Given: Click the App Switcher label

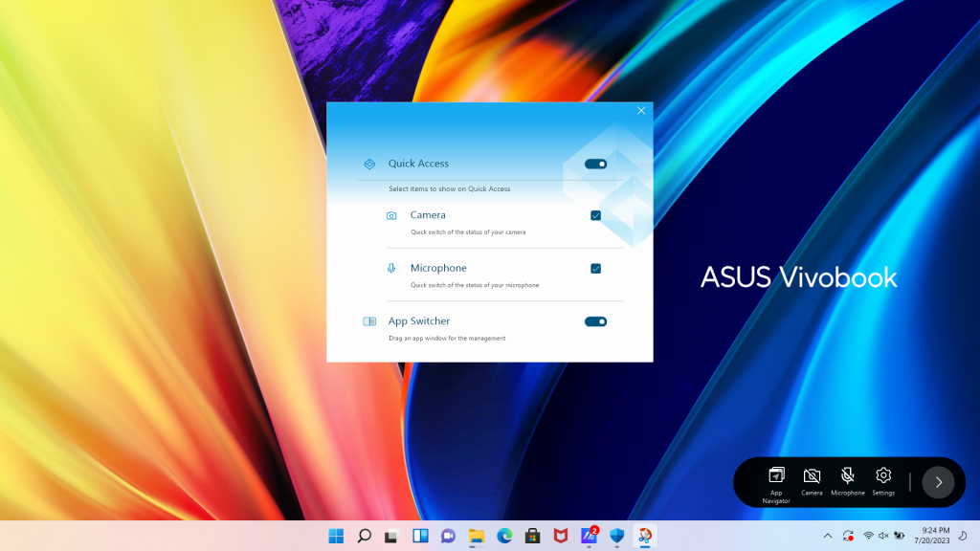Looking at the screenshot, I should pyautogui.click(x=419, y=321).
